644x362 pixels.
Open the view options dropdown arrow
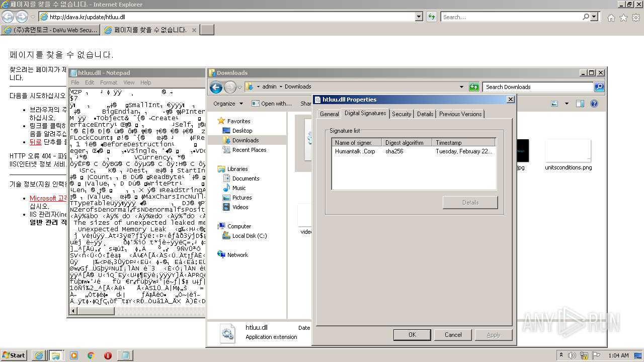click(x=567, y=104)
